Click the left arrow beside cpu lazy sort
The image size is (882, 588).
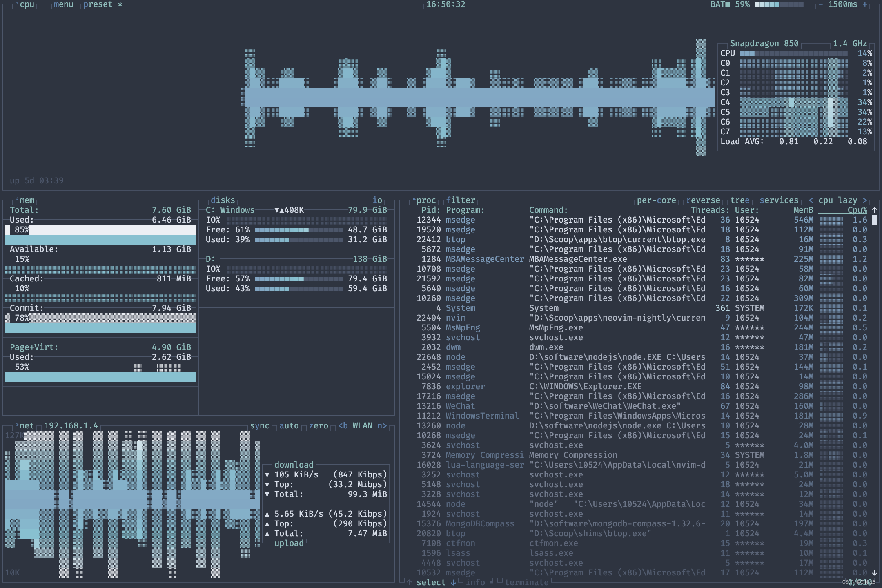coord(811,200)
